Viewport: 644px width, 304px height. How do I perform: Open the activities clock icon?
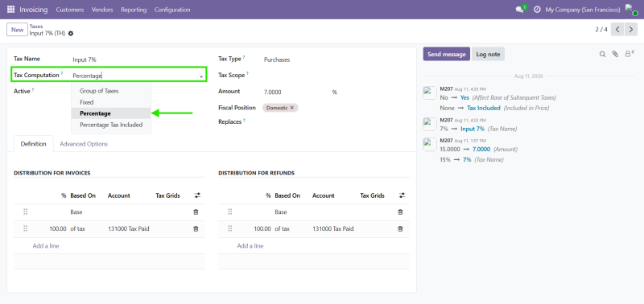537,10
